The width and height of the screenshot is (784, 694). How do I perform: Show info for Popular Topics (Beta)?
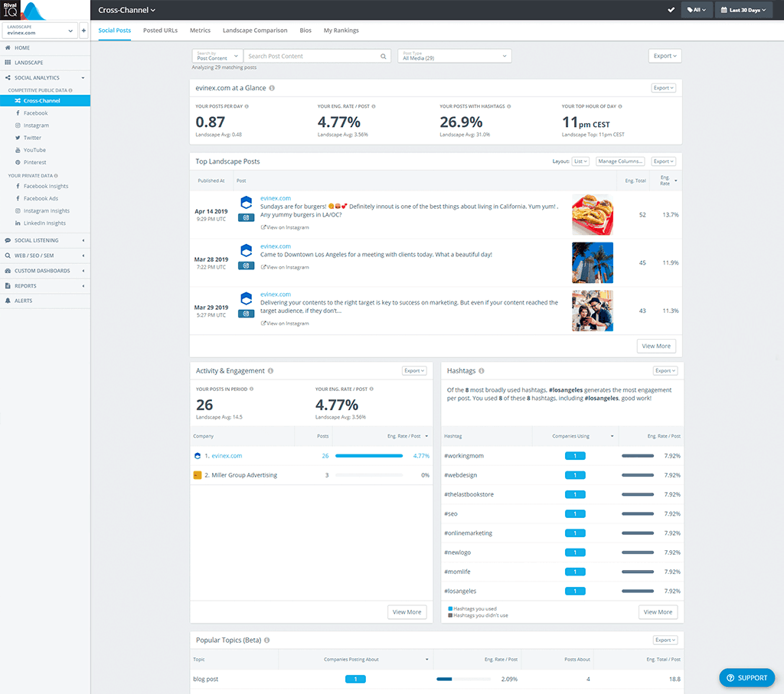[x=267, y=640]
